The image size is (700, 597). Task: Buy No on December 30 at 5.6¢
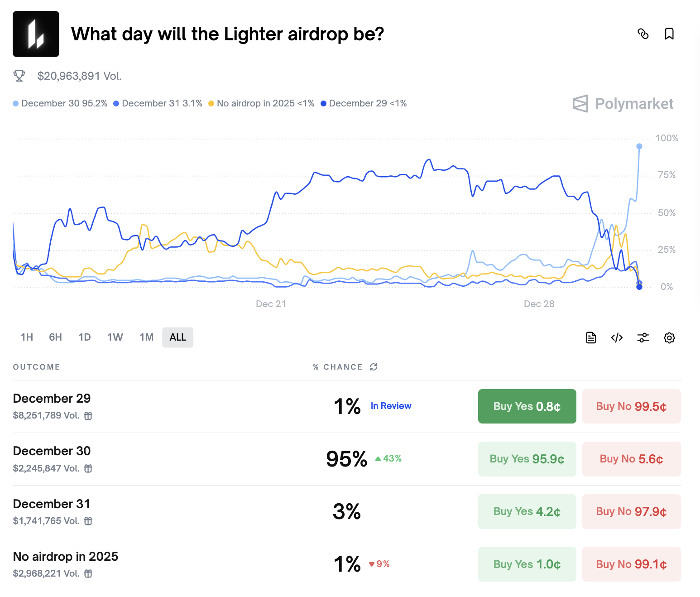click(x=631, y=459)
